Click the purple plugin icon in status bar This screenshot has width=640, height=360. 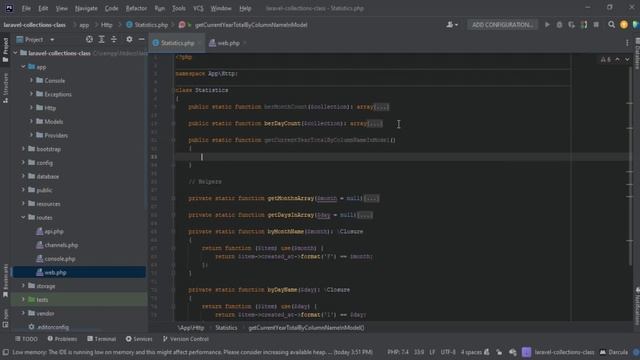click(x=527, y=352)
